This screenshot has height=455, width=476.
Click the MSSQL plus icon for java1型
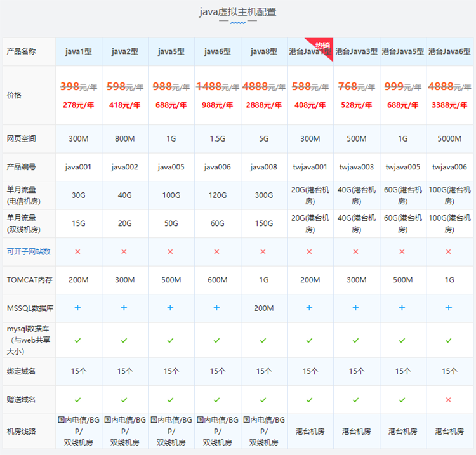coord(78,308)
